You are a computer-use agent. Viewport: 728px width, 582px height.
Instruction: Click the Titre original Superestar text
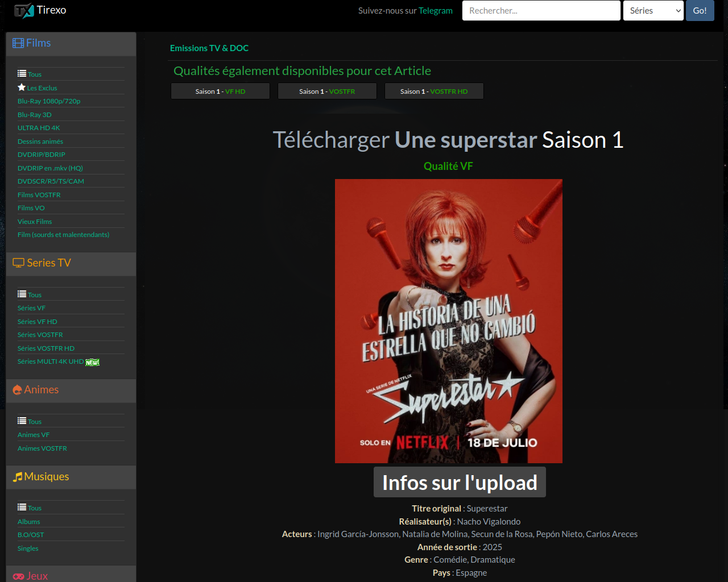coord(460,509)
